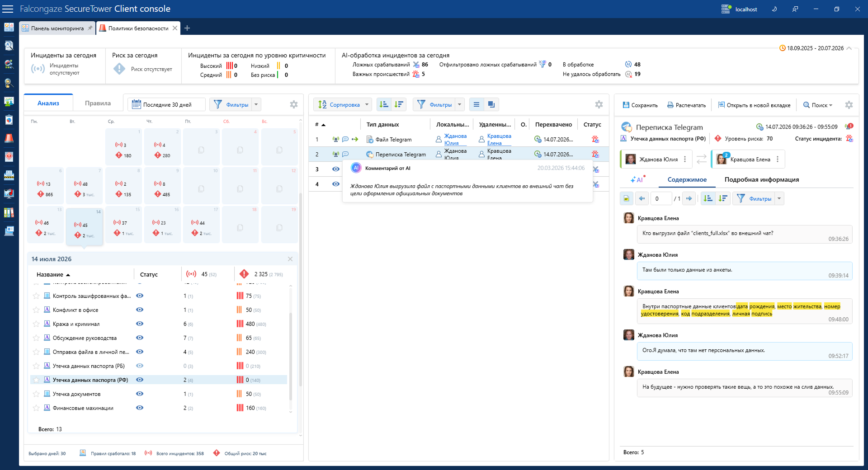Switch to the Правила tab

click(x=98, y=103)
